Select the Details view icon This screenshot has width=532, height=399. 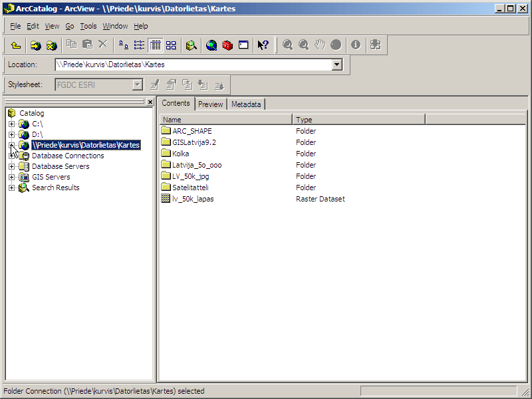(x=156, y=45)
